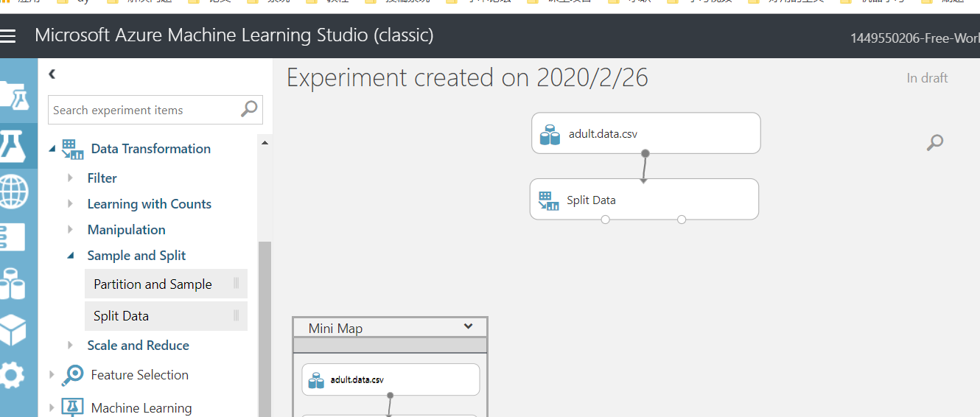This screenshot has width=980, height=417.
Task: Collapse the Sample and Split subcategory
Action: (x=71, y=256)
